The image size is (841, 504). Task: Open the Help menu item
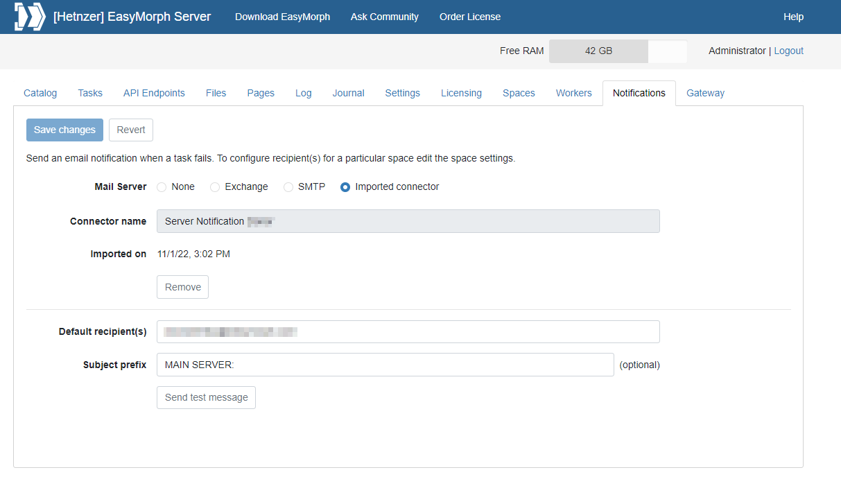click(x=793, y=17)
